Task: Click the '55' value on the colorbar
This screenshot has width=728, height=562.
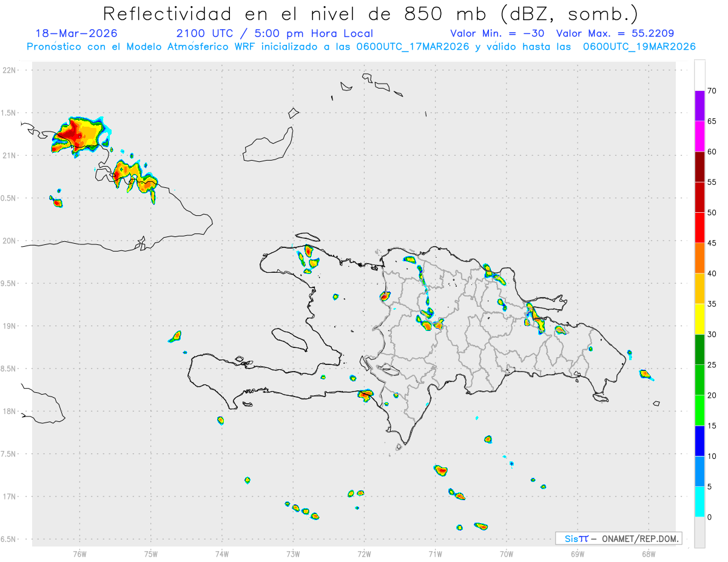Action: coord(712,182)
